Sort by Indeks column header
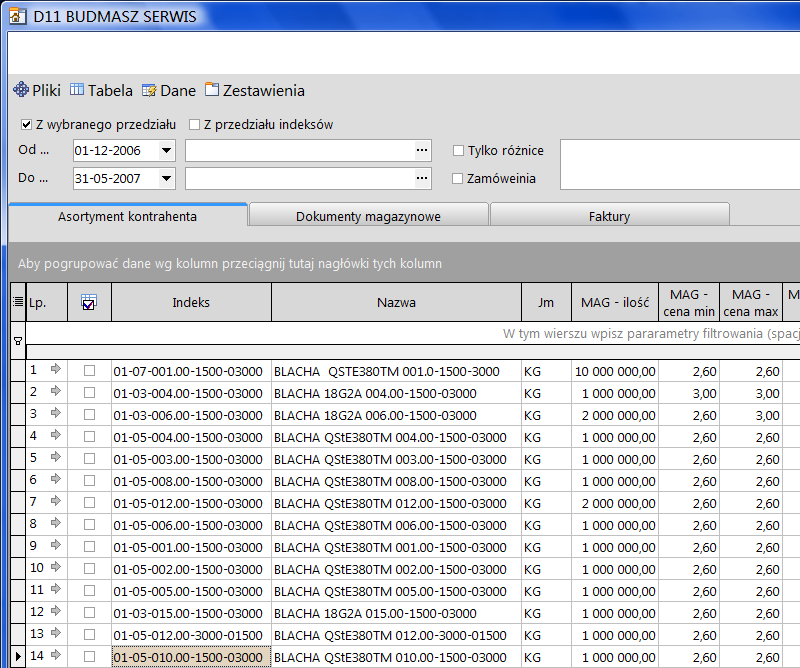Viewport: 800px width, 668px height. (x=191, y=302)
